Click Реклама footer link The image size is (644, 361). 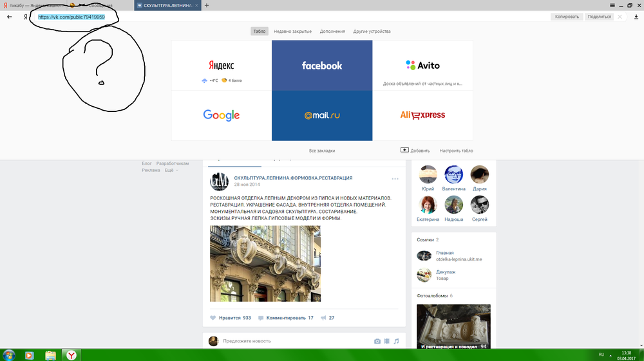pos(151,171)
